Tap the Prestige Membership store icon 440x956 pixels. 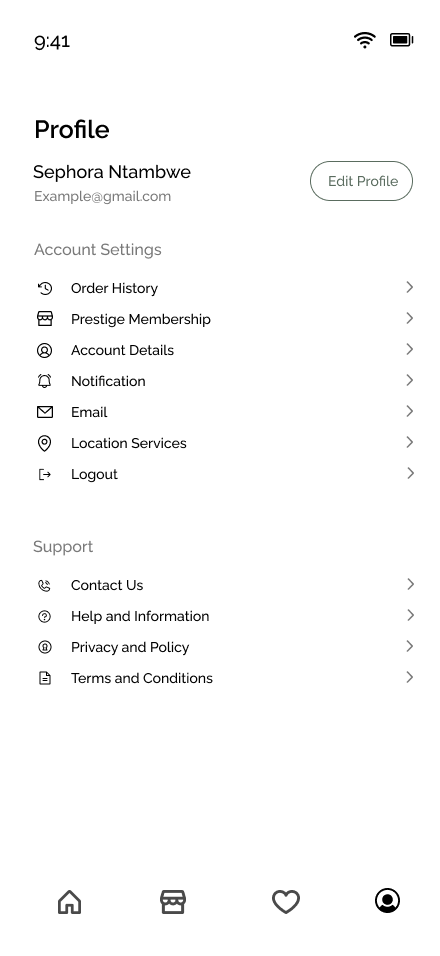[44, 319]
